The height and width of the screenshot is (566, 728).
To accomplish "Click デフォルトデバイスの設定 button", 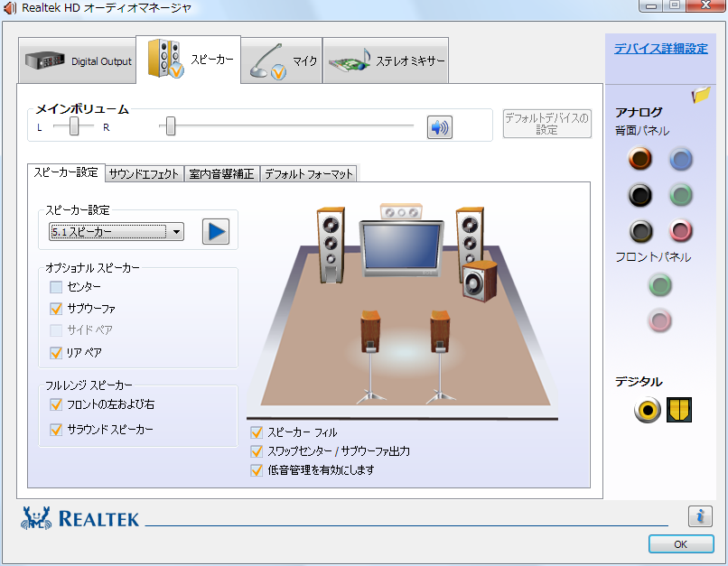I will (547, 124).
